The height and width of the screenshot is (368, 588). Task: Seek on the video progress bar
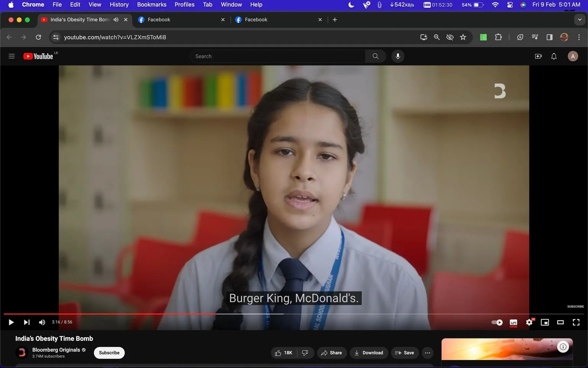click(x=294, y=314)
